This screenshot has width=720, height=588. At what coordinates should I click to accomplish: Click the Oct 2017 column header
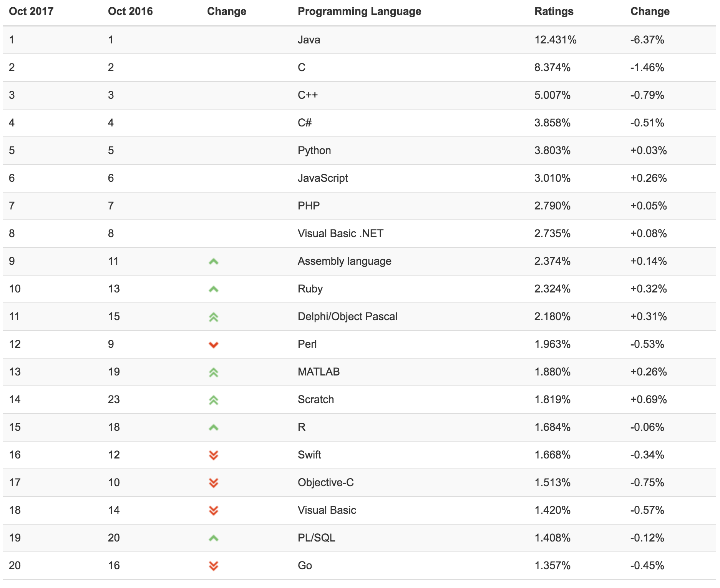tap(31, 12)
